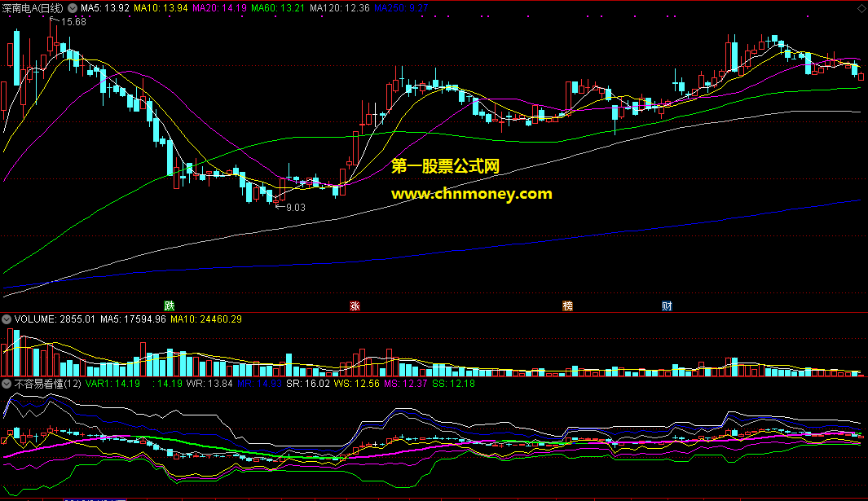This screenshot has height=501, width=868.
Task: Click the green 跌 event marker
Action: click(170, 306)
